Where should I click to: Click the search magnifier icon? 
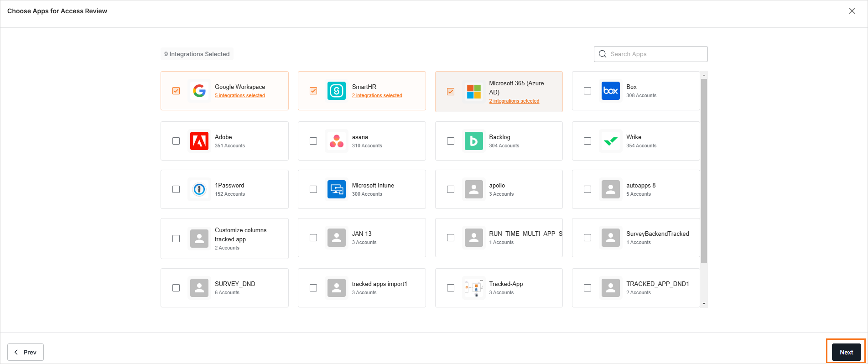pos(603,54)
